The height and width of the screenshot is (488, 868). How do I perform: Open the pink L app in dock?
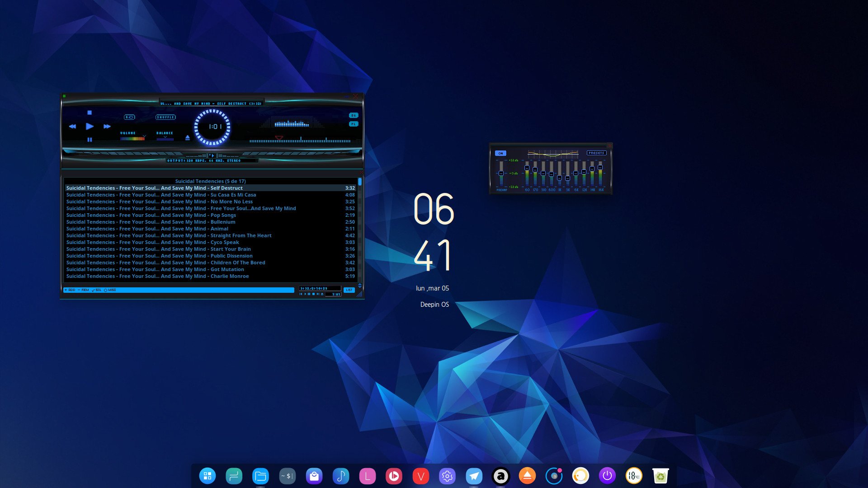pos(367,476)
